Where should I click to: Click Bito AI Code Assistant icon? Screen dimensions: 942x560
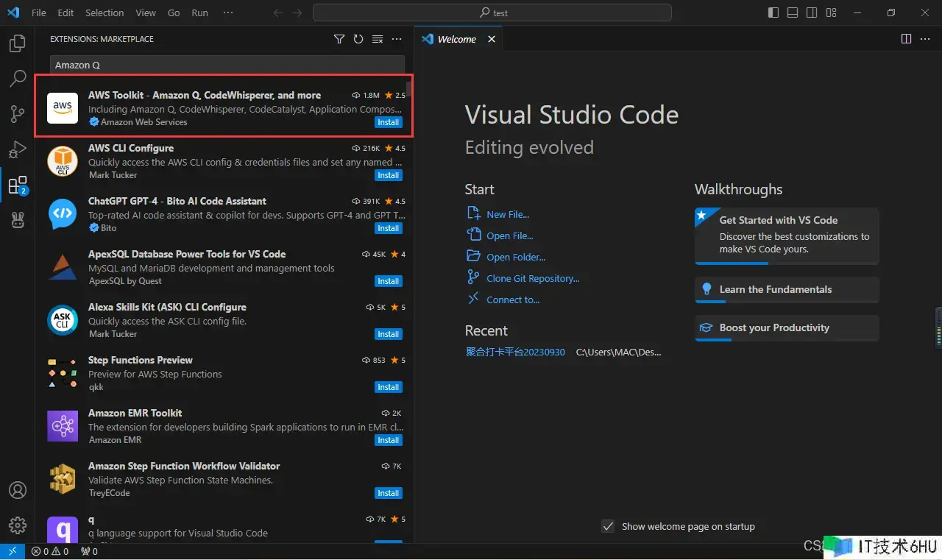pyautogui.click(x=63, y=214)
